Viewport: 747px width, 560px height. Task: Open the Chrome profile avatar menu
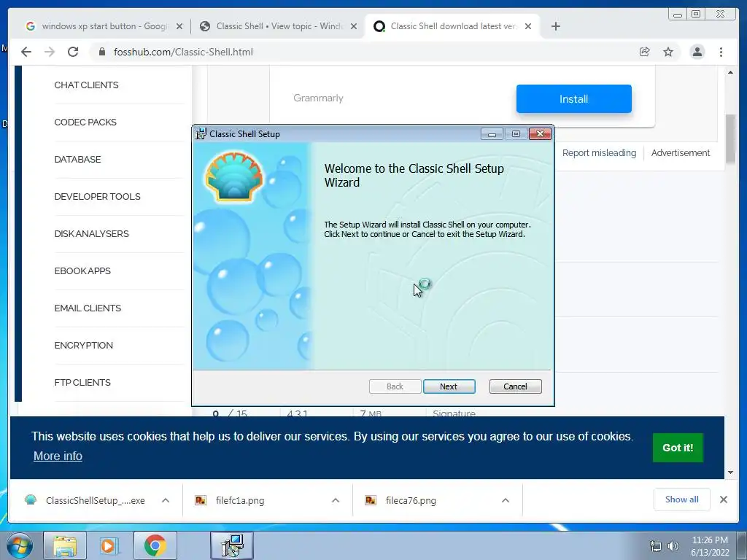coord(697,52)
